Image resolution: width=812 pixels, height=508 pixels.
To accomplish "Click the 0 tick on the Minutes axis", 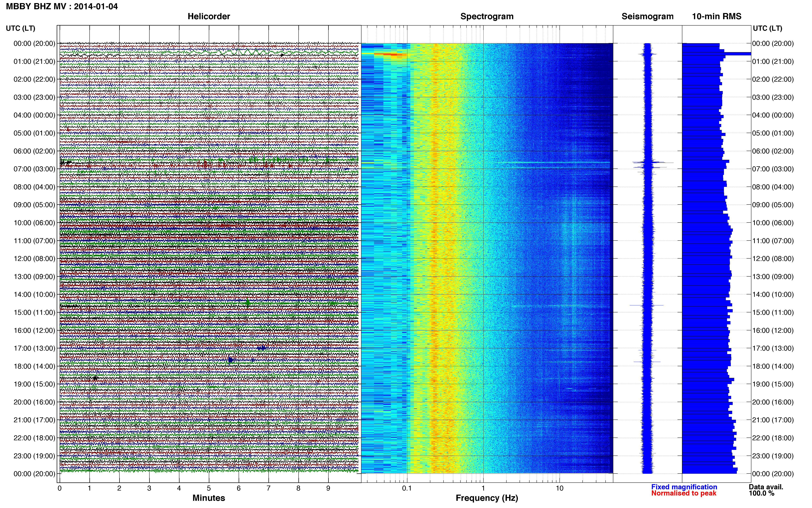I will (x=59, y=488).
